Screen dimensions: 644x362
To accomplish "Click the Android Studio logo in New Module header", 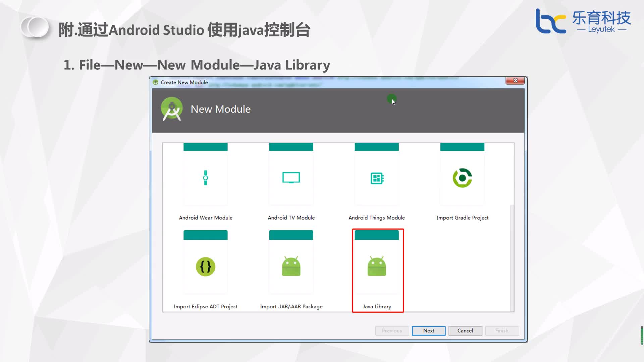I will pyautogui.click(x=172, y=109).
